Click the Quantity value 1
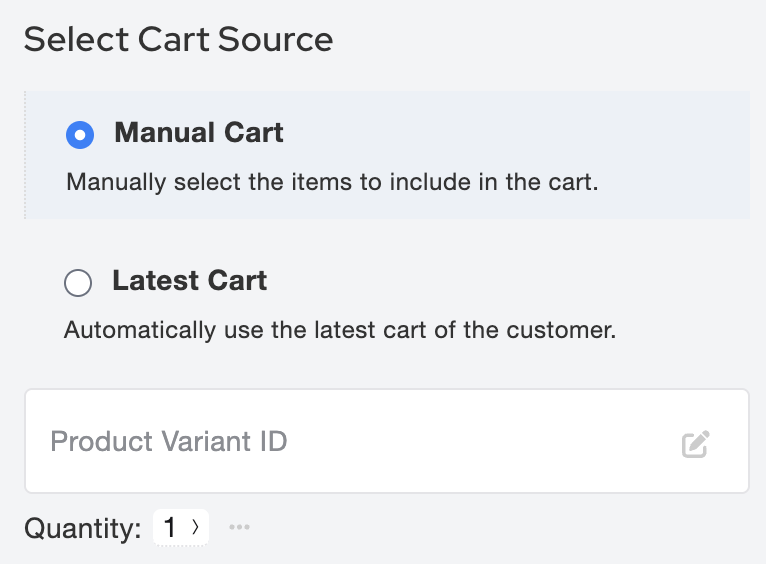766x564 pixels. click(170, 527)
